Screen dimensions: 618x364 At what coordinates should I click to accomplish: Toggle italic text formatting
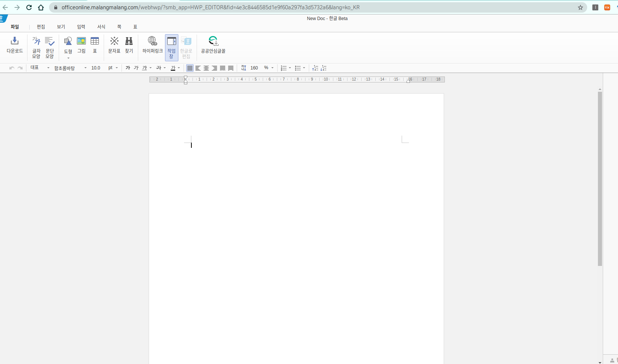tap(136, 68)
